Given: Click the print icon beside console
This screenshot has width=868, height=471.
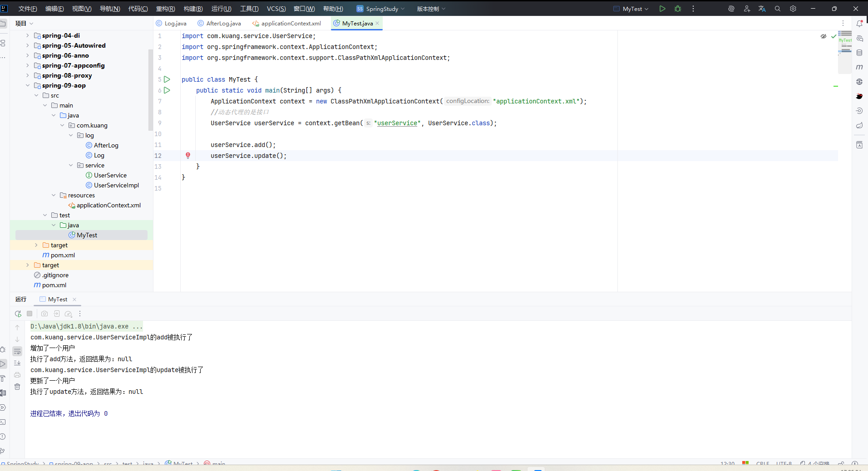Looking at the screenshot, I should pyautogui.click(x=17, y=375).
